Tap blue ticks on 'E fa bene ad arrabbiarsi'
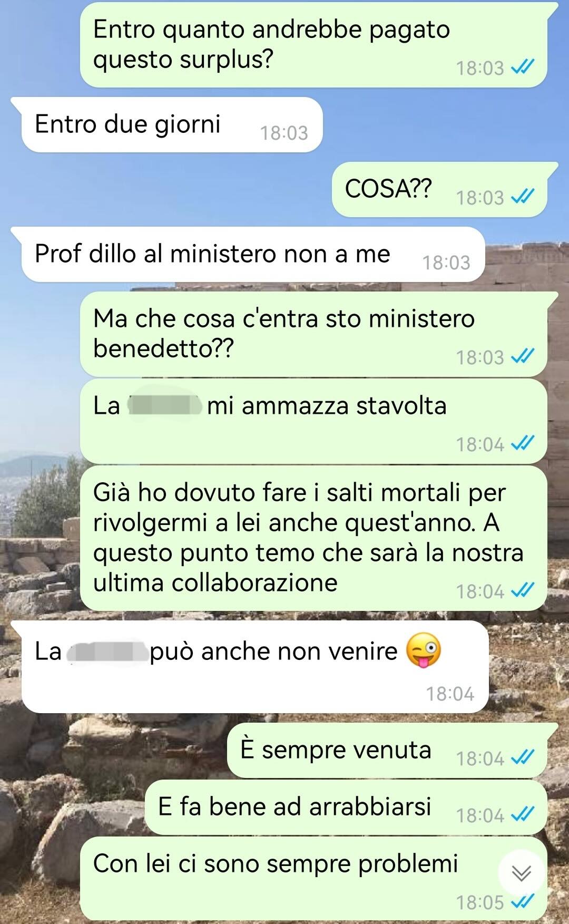569x924 pixels. 523,814
